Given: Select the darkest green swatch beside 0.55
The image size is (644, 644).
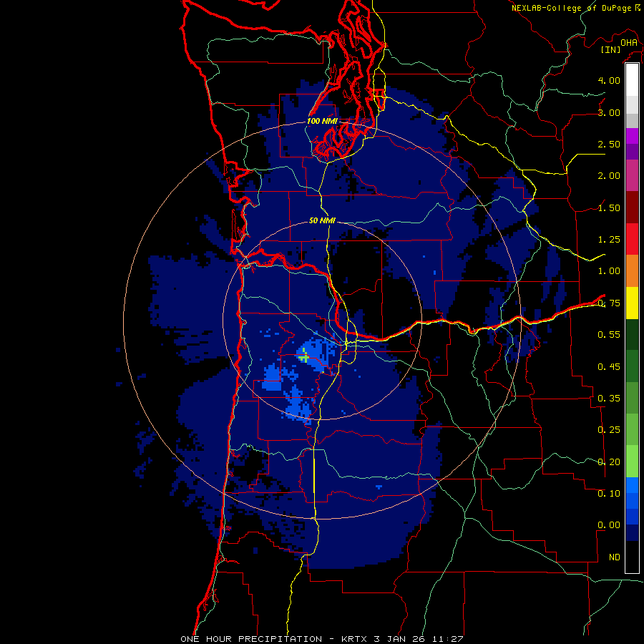Looking at the screenshot, I should [632, 334].
